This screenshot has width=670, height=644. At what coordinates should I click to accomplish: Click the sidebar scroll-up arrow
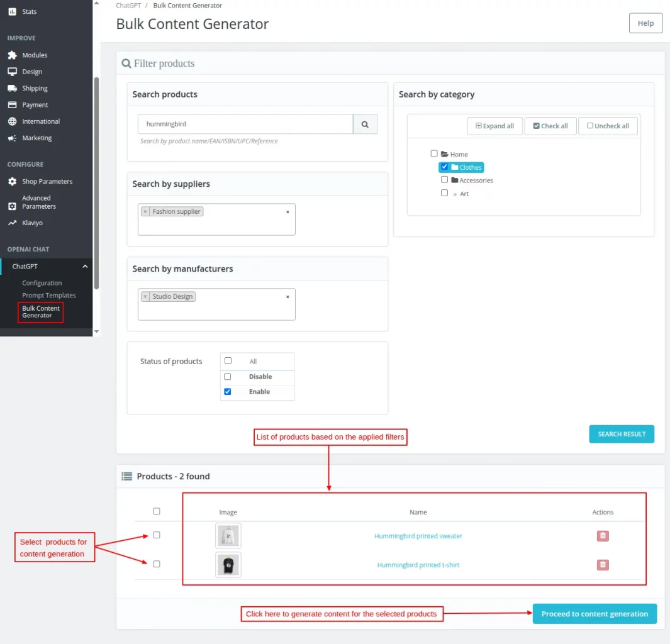(97, 3)
